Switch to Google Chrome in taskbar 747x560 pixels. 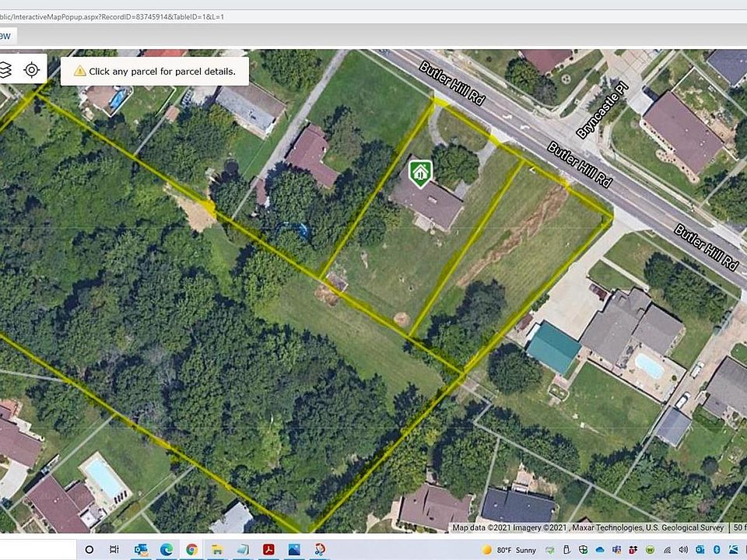191,550
